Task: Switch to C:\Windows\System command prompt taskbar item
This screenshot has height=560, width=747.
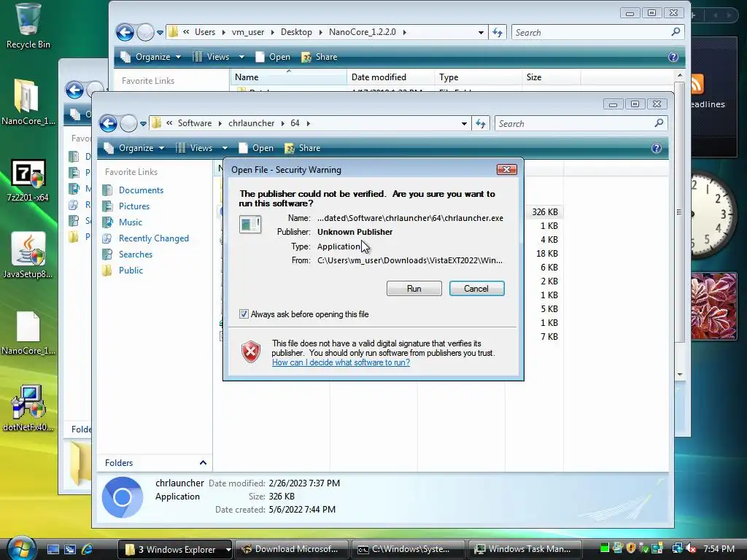Action: 408,550
